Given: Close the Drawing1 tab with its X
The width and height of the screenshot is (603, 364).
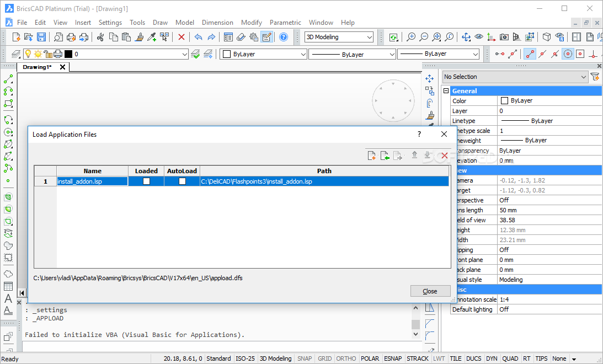Looking at the screenshot, I should (62, 67).
